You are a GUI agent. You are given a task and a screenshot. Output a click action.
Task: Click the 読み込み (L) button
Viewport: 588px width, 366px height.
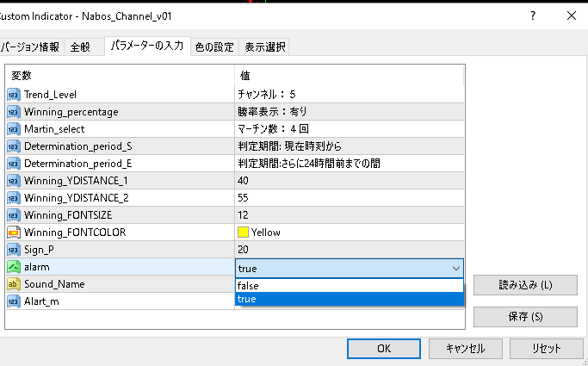525,285
